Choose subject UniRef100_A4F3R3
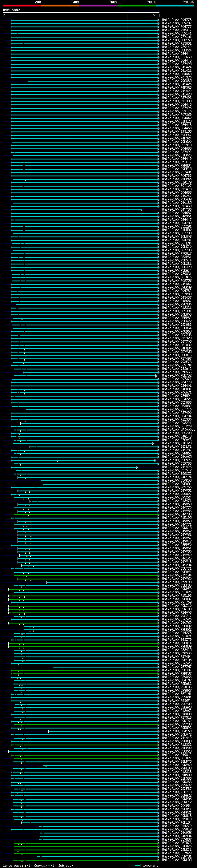197x868 pixels. click(x=177, y=88)
